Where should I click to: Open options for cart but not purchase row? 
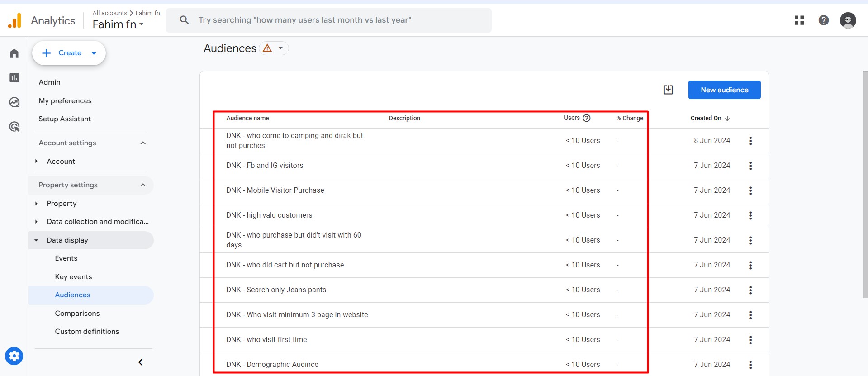(750, 265)
